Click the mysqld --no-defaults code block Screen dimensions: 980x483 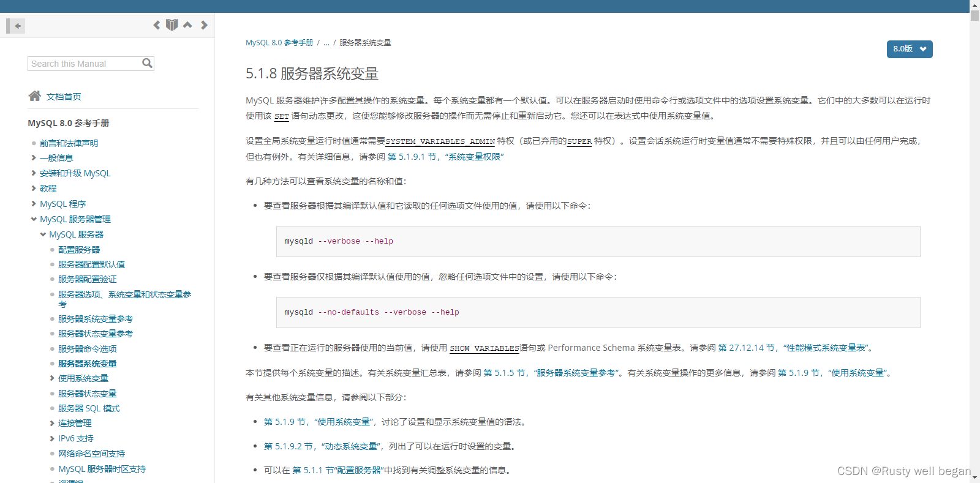tap(598, 312)
